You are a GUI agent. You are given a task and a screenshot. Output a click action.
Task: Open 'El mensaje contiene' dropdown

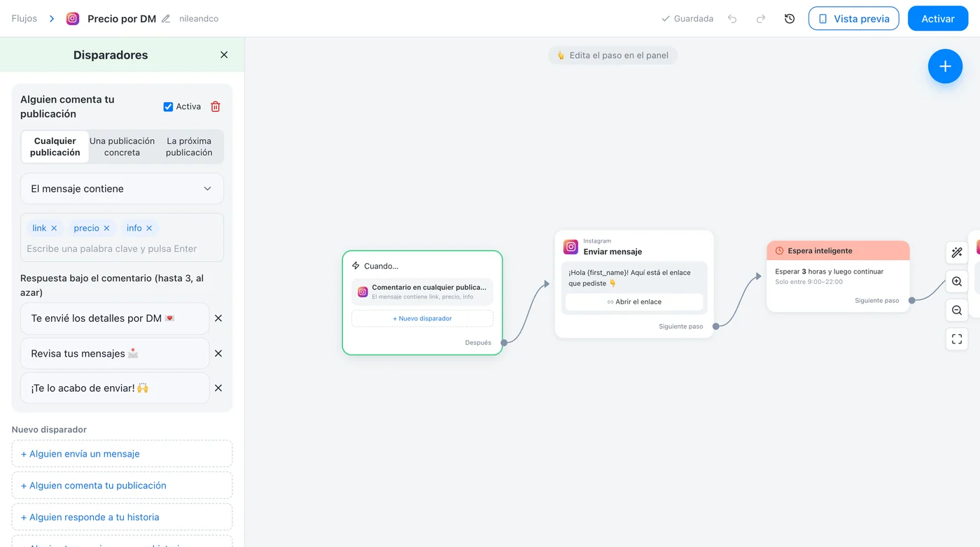122,189
